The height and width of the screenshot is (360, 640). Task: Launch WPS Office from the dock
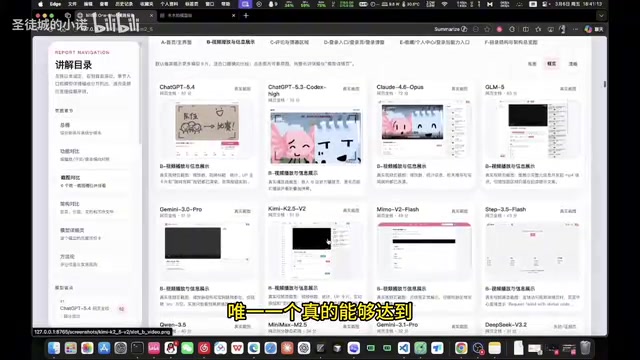coord(237,348)
